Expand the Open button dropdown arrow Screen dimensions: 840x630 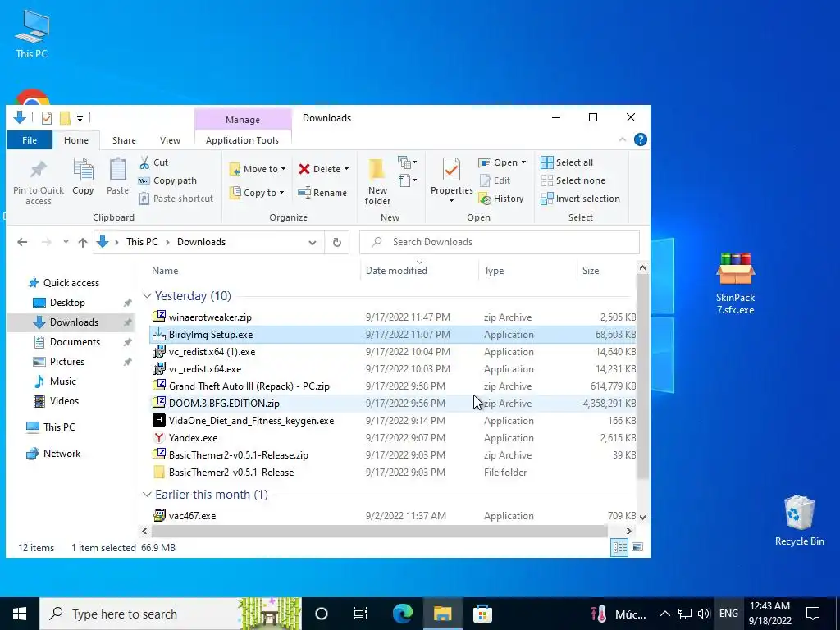coord(523,162)
